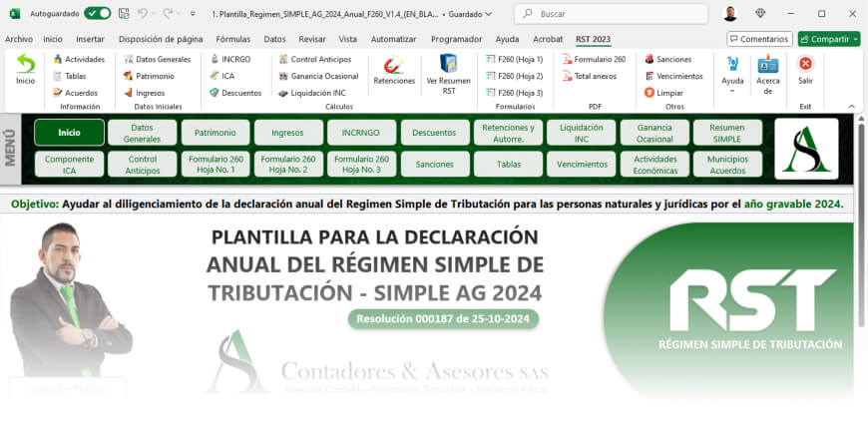Open Datos Generales ribbon command
The image size is (868, 431).
tap(158, 59)
